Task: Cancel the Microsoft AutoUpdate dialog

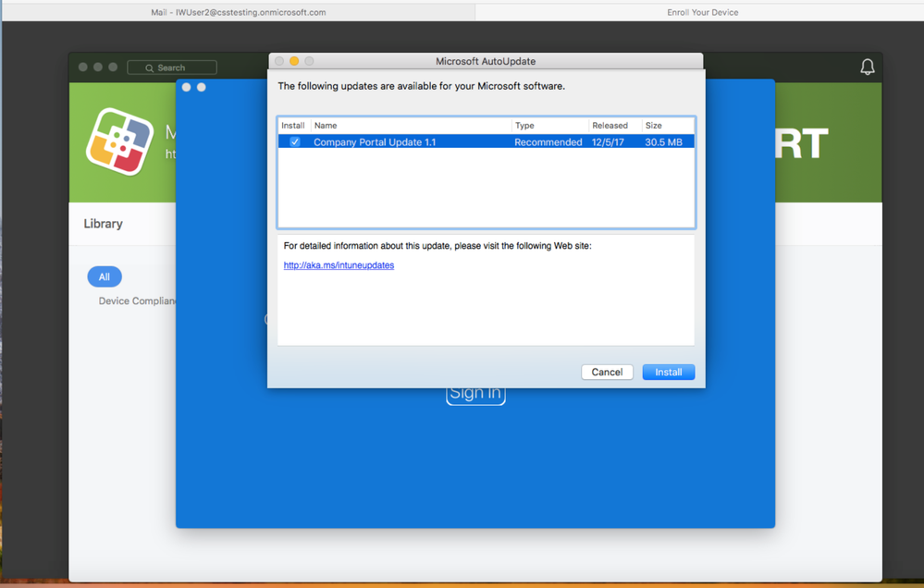Action: (607, 372)
